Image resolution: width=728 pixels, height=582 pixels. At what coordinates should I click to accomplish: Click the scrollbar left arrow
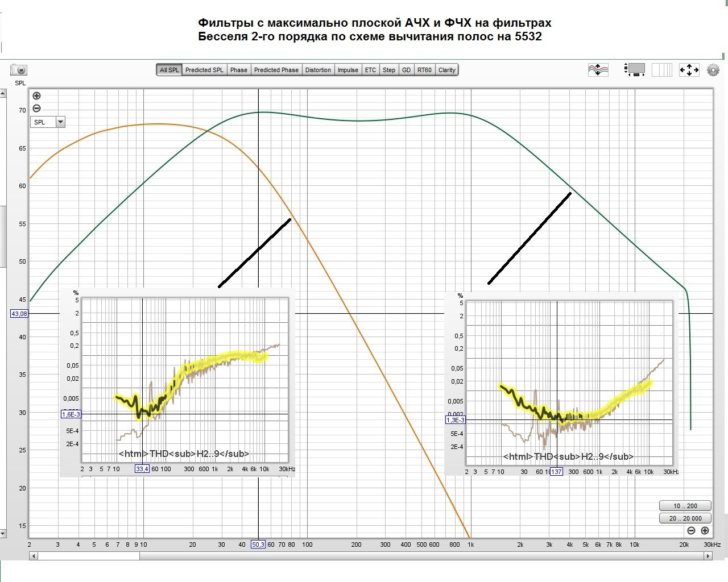click(33, 556)
